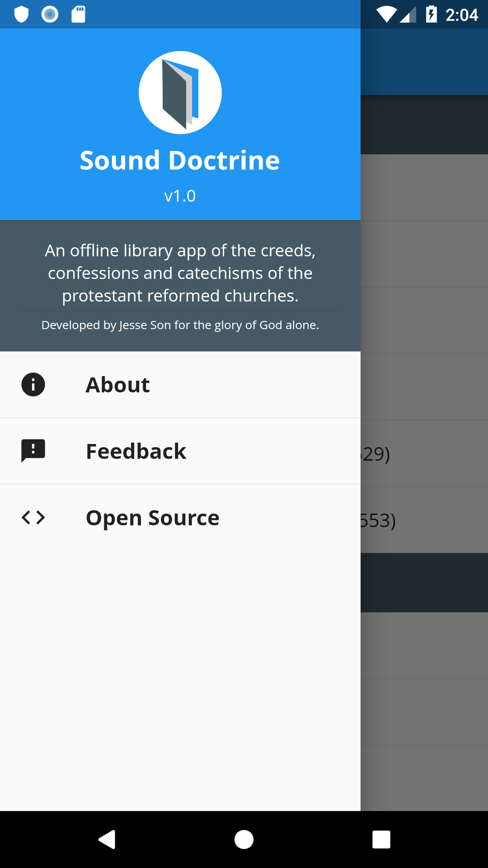Viewport: 488px width, 868px height.
Task: Tap the dimmed list item ending in 553)
Action: [424, 520]
